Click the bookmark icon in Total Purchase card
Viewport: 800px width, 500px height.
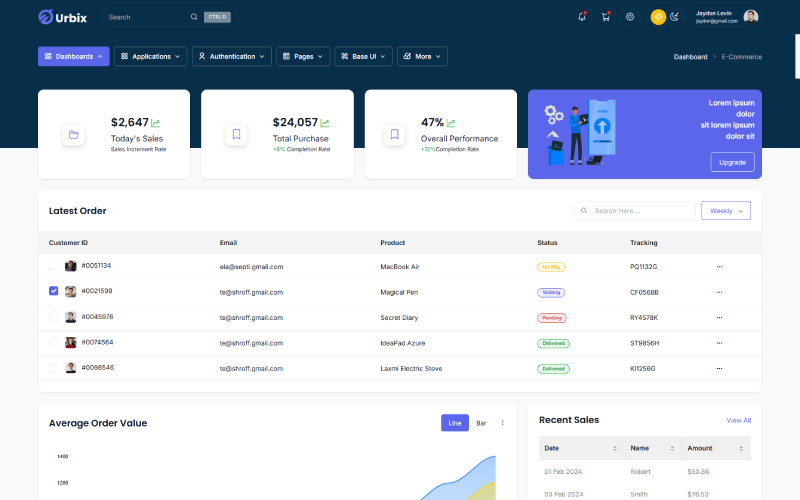(236, 134)
